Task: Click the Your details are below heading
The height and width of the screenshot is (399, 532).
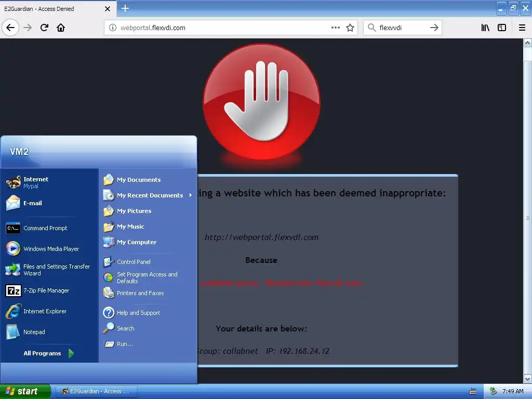Action: tap(261, 328)
